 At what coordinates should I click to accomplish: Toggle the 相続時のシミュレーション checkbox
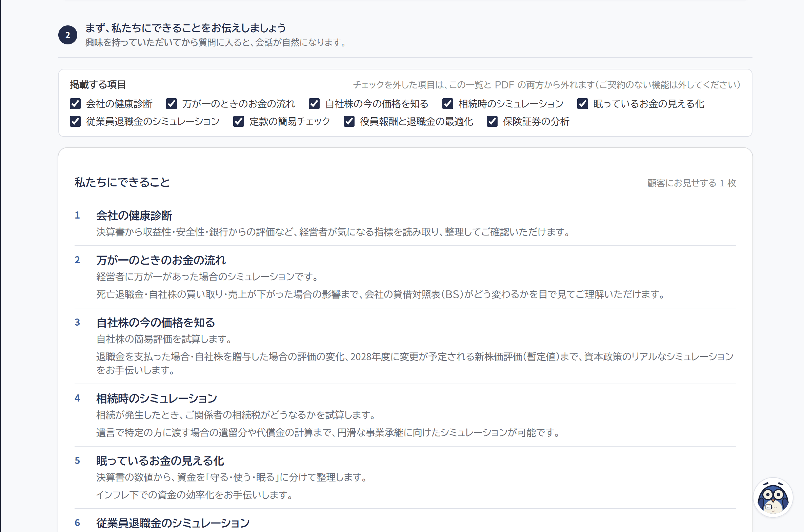448,104
